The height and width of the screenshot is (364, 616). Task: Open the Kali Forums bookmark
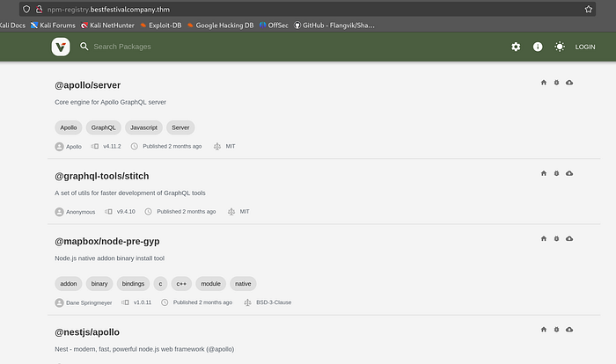coord(53,25)
